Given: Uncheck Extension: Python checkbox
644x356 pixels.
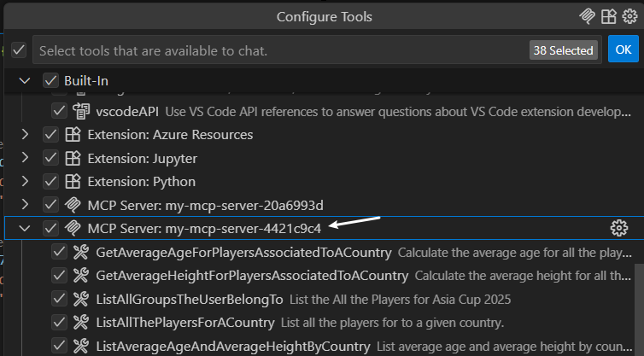Looking at the screenshot, I should pos(50,182).
